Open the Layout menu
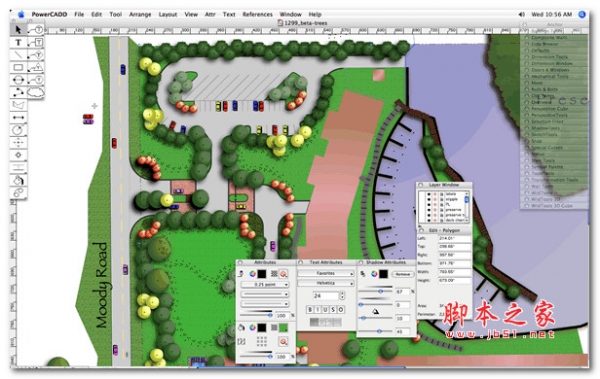This screenshot has width=600, height=379. (x=168, y=15)
